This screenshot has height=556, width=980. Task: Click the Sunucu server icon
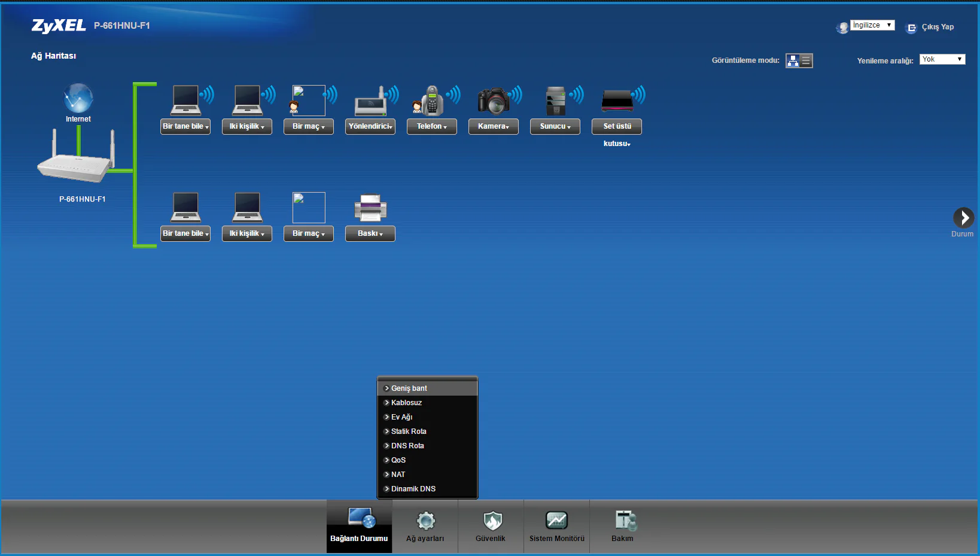tap(555, 101)
